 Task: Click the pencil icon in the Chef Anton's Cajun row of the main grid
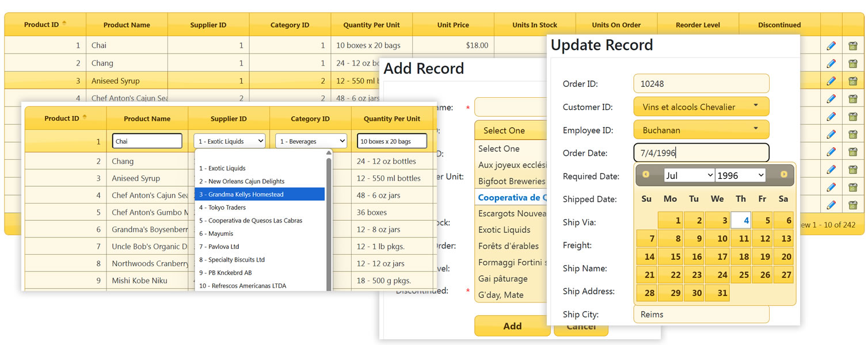831,99
